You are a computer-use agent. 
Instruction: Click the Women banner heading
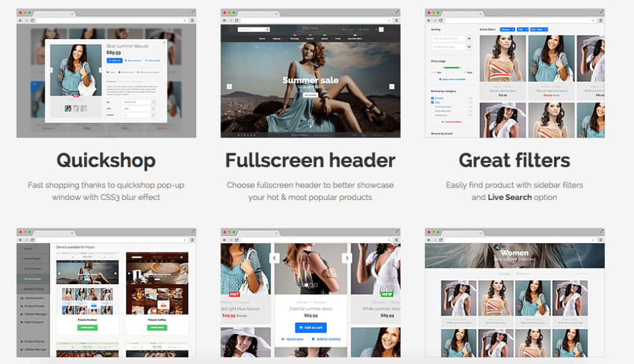(515, 253)
